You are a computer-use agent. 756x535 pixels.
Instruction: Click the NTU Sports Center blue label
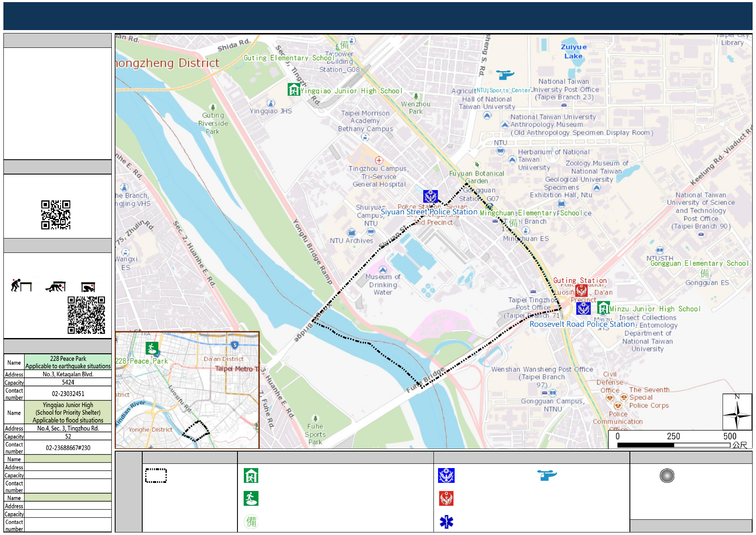(x=503, y=90)
